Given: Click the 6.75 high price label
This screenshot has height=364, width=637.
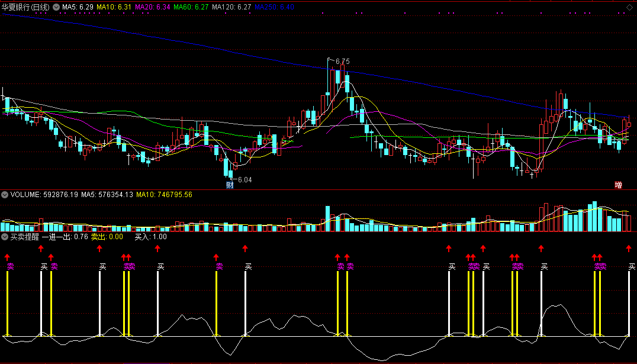Looking at the screenshot, I should click(342, 62).
